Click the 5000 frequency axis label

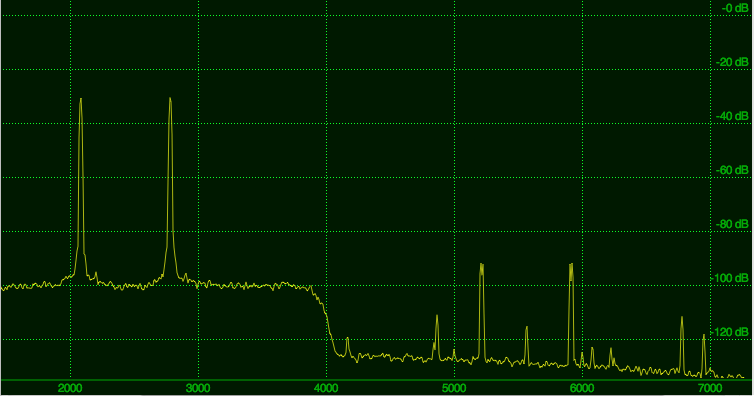coord(454,388)
